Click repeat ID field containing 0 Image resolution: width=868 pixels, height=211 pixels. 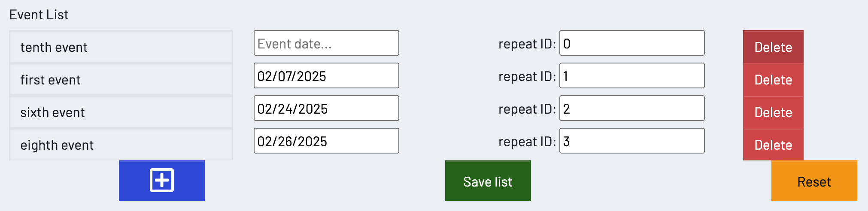[631, 43]
